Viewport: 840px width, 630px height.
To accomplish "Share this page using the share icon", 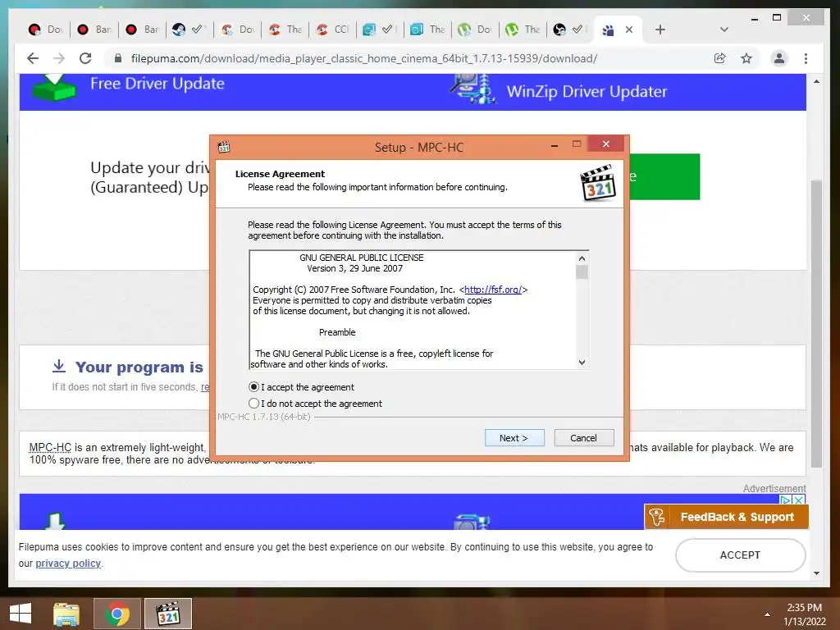I will pyautogui.click(x=720, y=58).
